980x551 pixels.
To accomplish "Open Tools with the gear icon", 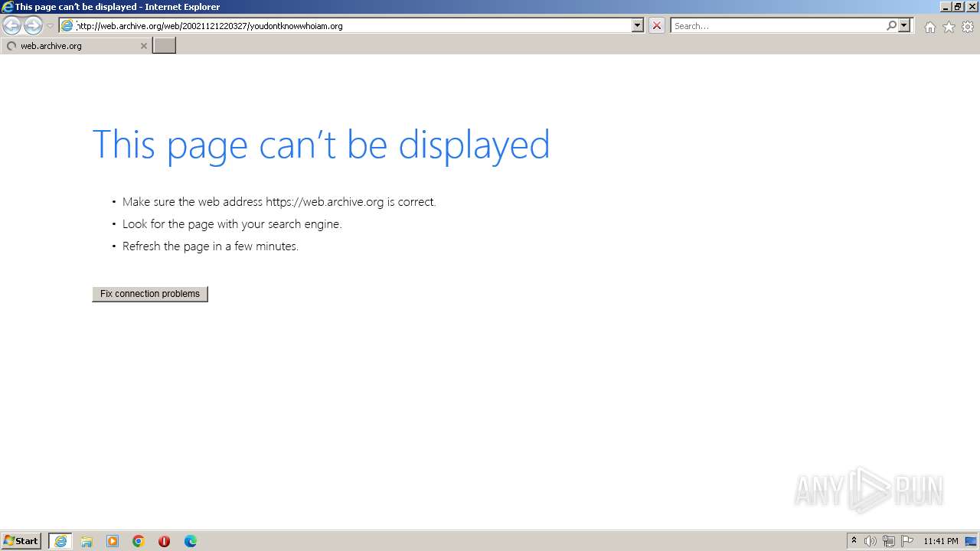I will pos(968,27).
